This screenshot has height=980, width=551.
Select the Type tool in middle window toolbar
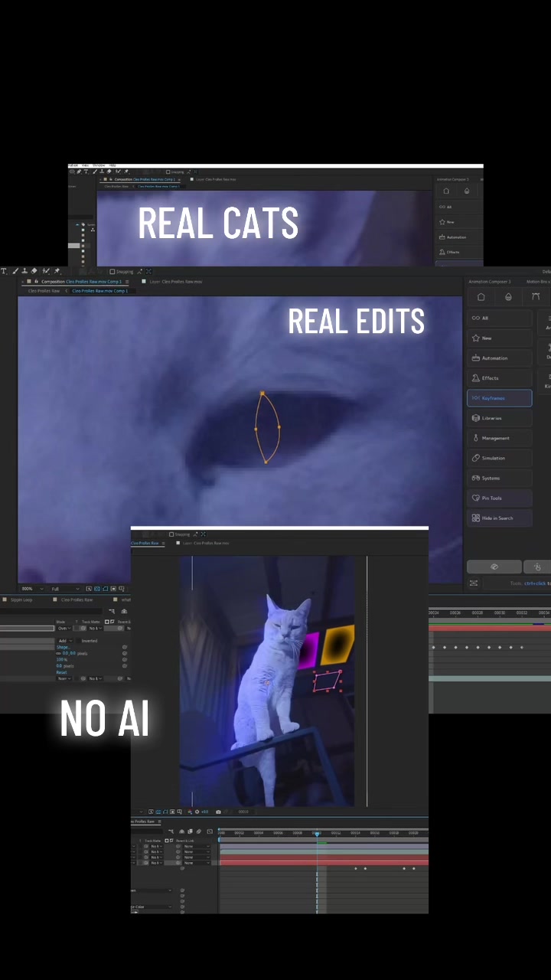tap(4, 271)
